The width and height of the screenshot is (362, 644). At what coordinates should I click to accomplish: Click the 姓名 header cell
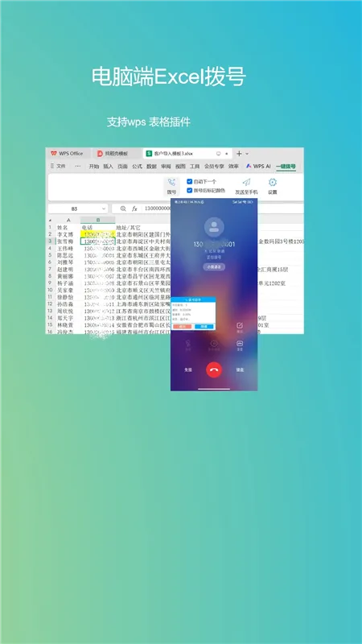pyautogui.click(x=63, y=228)
